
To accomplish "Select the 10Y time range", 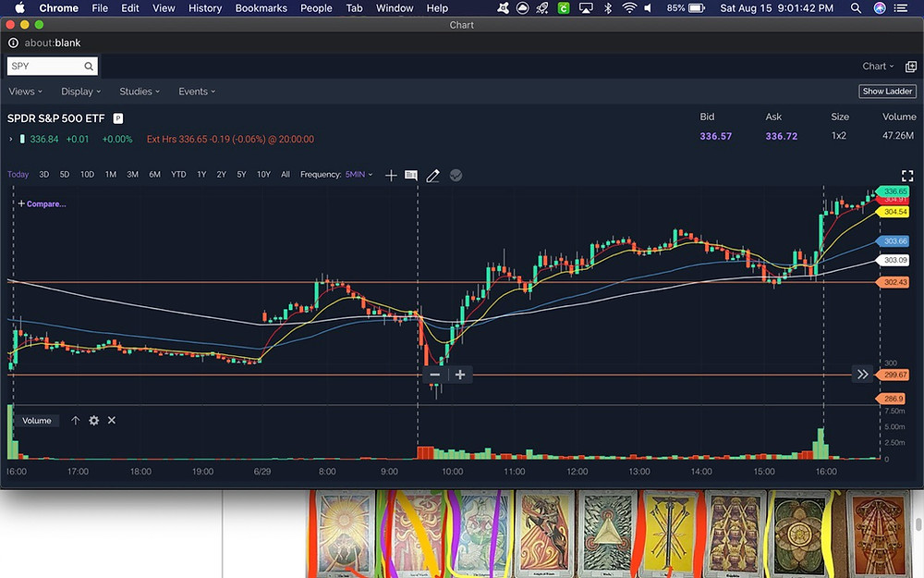I will [263, 175].
